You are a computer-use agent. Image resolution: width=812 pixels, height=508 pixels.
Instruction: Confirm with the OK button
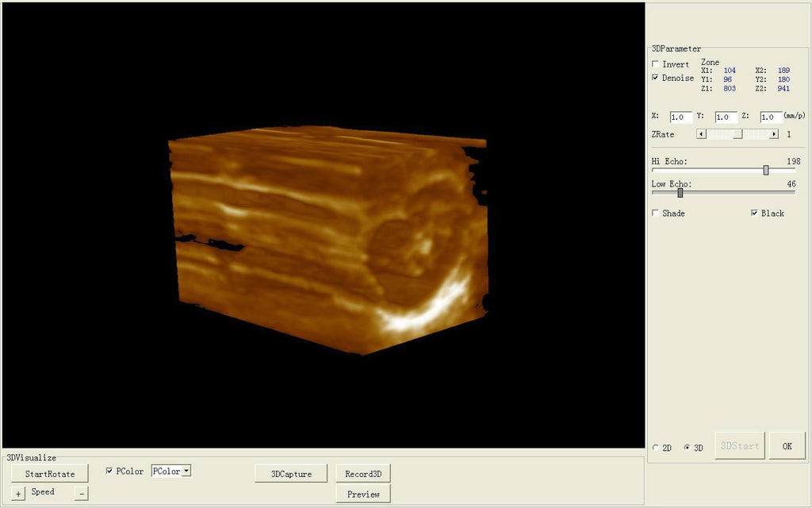(787, 446)
